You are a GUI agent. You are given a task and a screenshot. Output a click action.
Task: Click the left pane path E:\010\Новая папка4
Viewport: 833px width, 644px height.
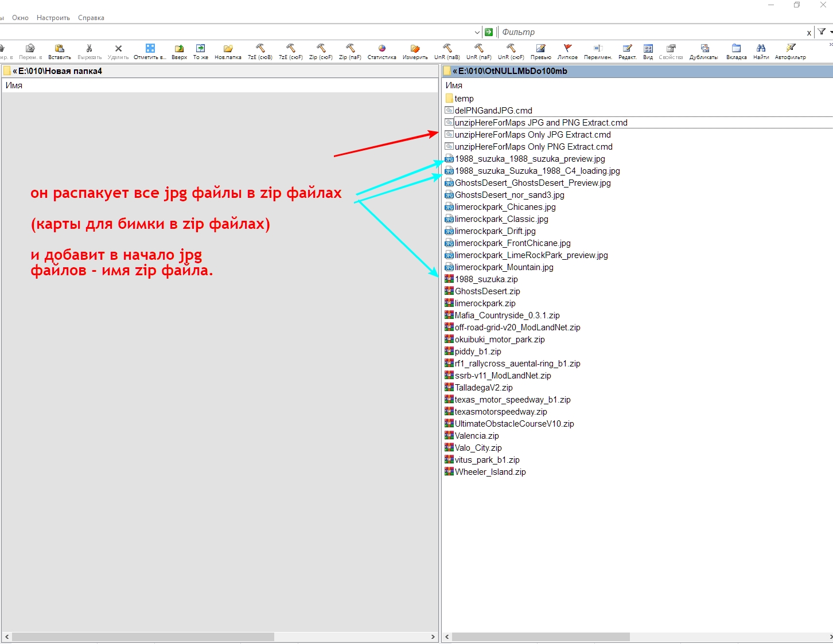coord(60,71)
